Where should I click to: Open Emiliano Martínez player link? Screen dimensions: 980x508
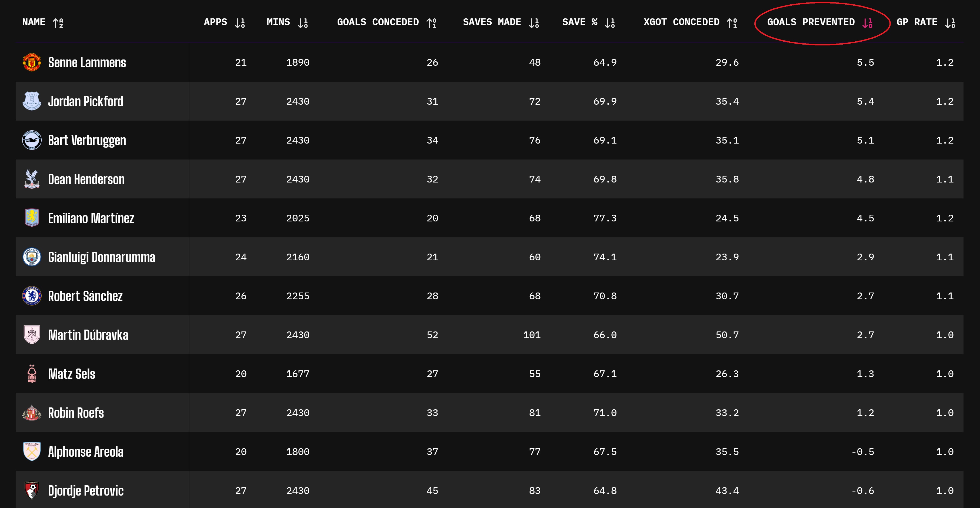point(91,218)
